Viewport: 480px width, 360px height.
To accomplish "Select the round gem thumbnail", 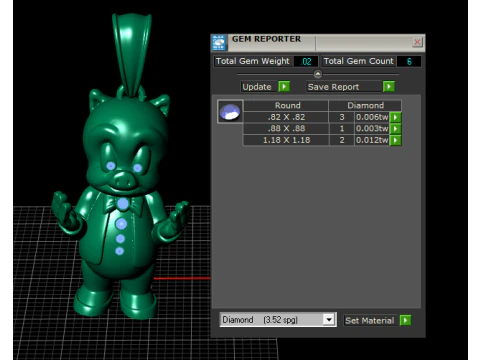I will tap(230, 112).
